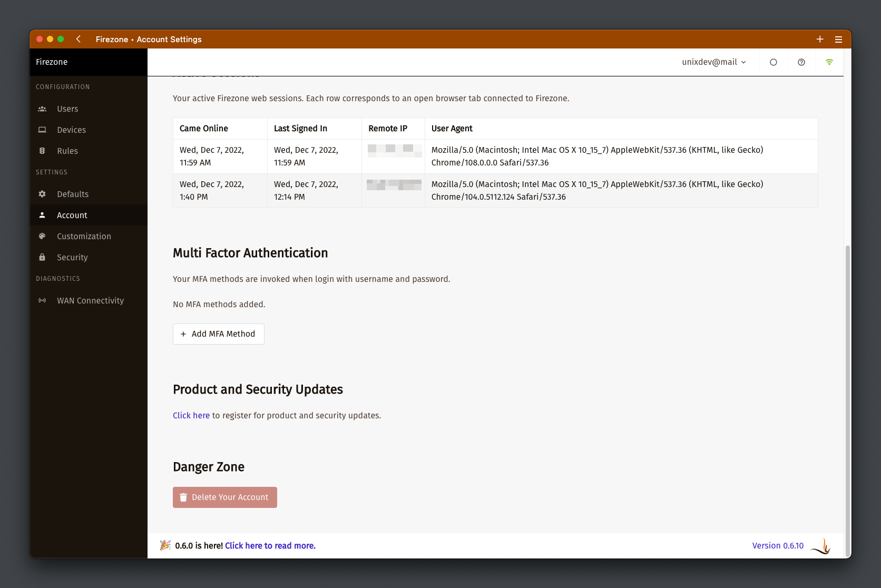
Task: Click the Customization palette icon
Action: pyautogui.click(x=42, y=237)
